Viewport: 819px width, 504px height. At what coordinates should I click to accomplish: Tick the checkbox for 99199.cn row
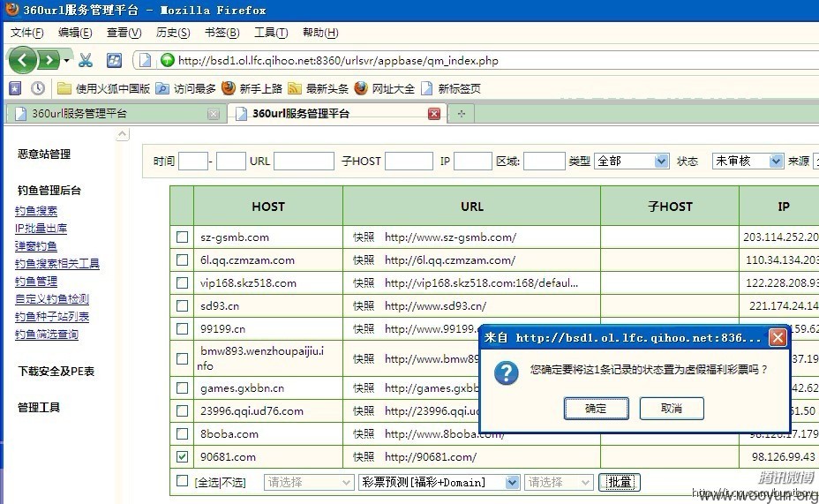pos(182,328)
